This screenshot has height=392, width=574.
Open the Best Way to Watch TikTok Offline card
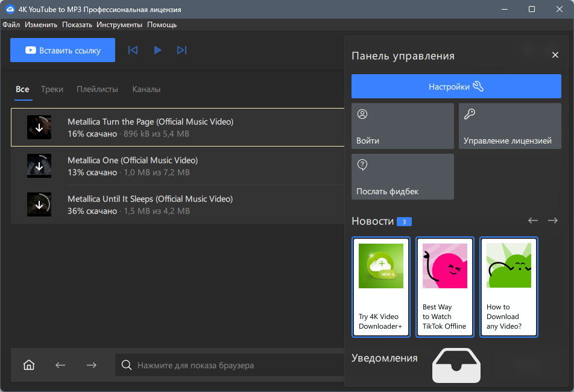(445, 287)
